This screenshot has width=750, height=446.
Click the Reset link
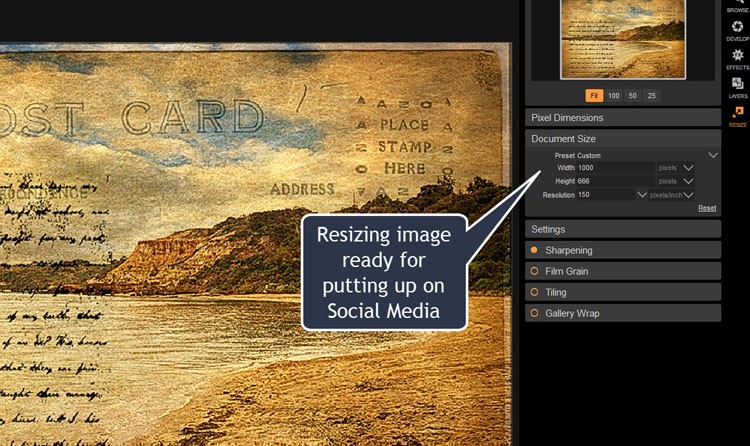click(707, 208)
